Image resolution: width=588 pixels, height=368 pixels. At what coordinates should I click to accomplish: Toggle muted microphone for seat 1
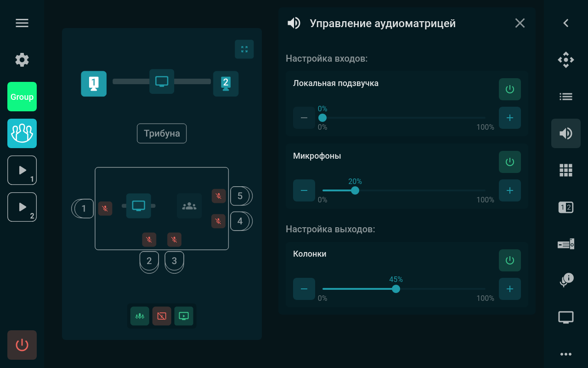coord(105,208)
